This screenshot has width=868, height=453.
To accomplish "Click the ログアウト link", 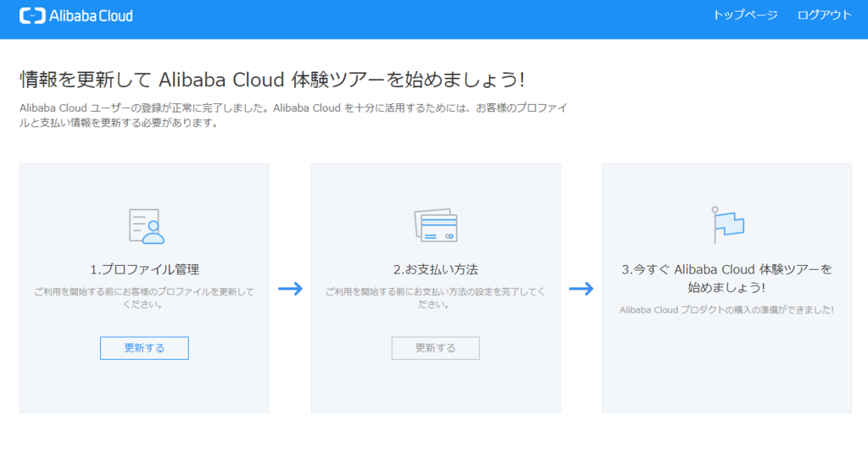I will 824,15.
